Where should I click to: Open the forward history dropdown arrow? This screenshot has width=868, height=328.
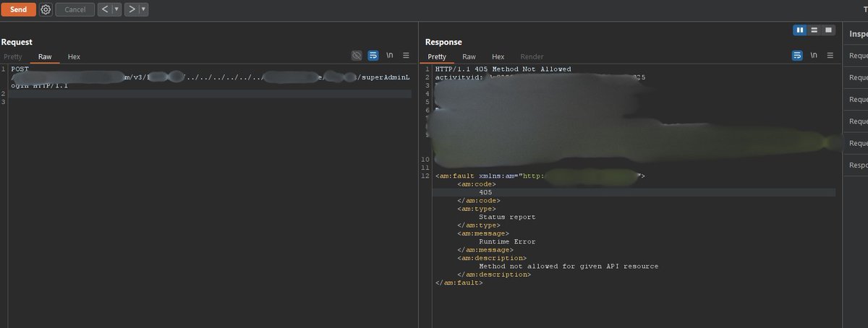[x=143, y=9]
